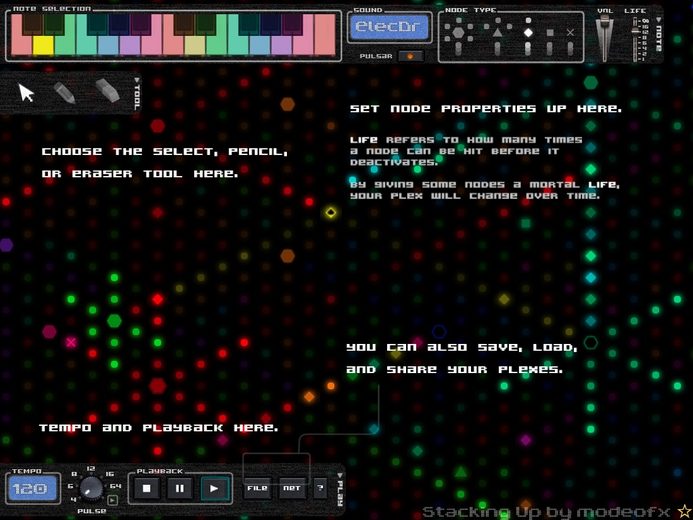693x520 pixels.
Task: Select the square node type
Action: [550, 33]
